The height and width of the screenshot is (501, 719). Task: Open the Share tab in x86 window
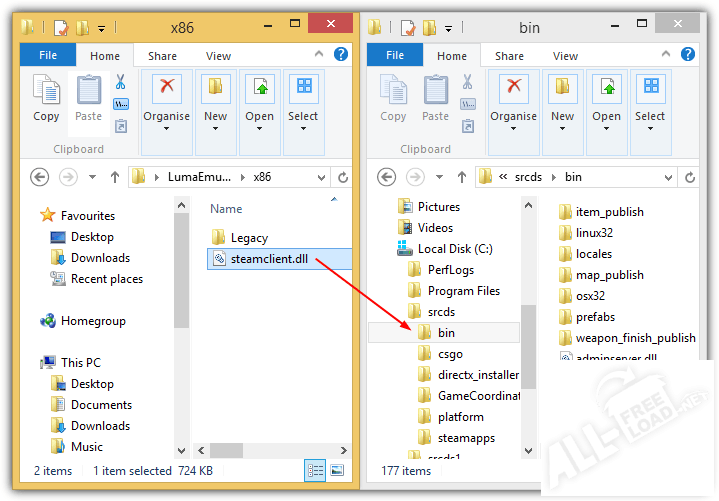tap(162, 56)
